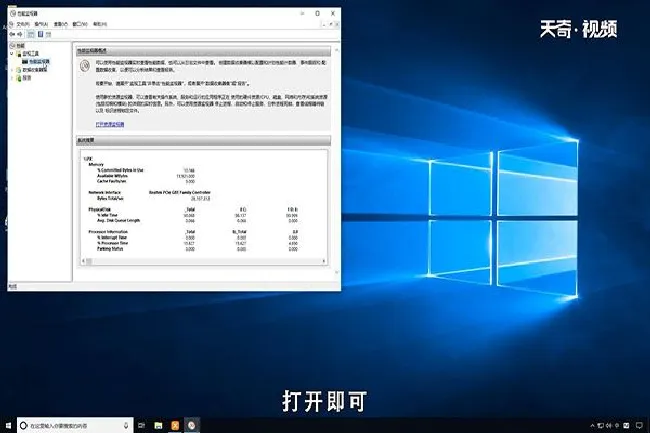This screenshot has height=433, width=650.
Task: Click the show/hide action pane toolbar icon
Action: point(49,34)
